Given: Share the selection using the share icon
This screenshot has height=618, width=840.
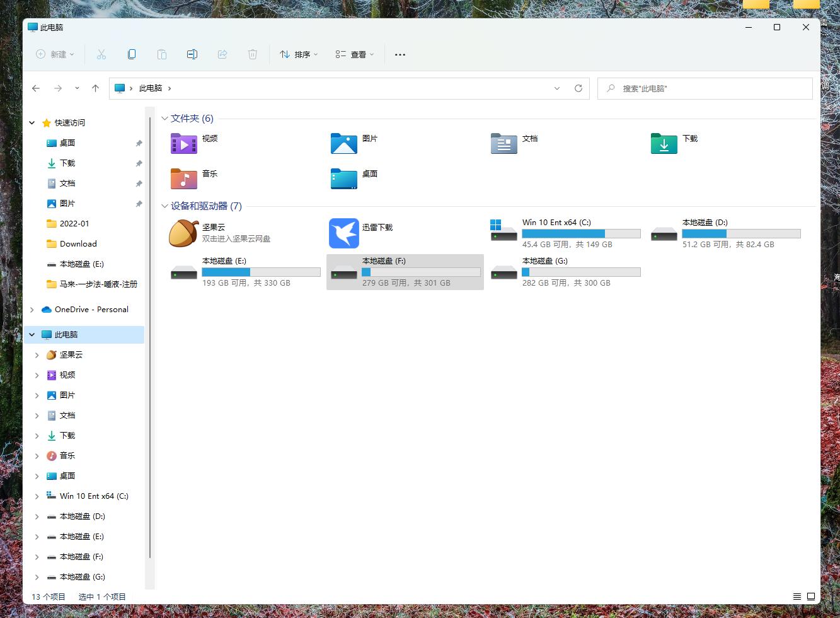Looking at the screenshot, I should [222, 54].
